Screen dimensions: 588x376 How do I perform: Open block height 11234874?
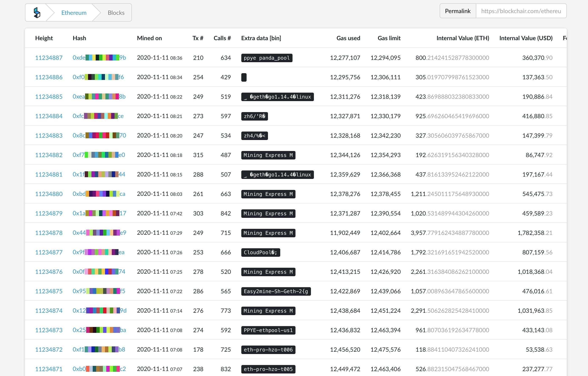coord(49,311)
